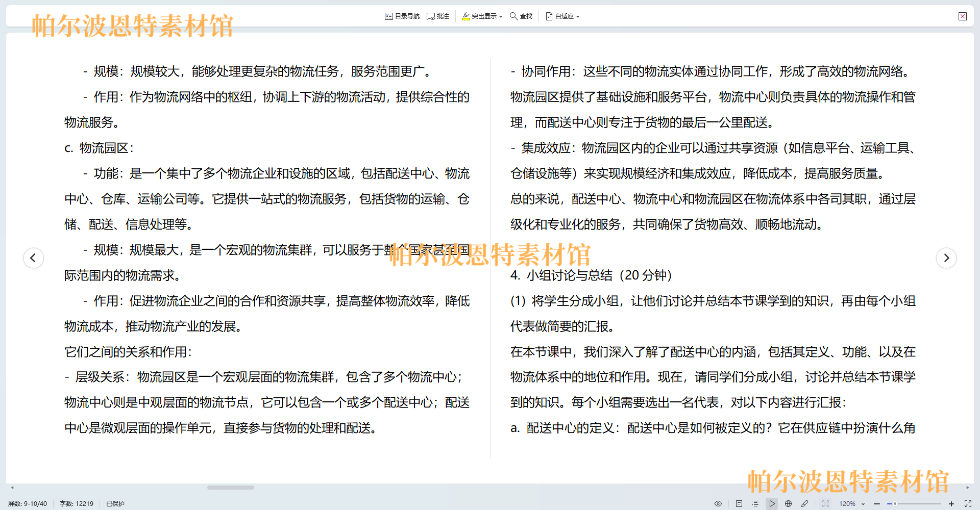
Task: Click the scrollbar right arrow
Action: (968, 488)
